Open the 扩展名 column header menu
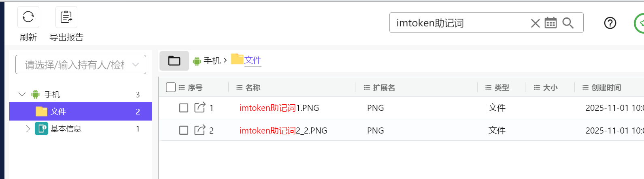 (x=367, y=88)
